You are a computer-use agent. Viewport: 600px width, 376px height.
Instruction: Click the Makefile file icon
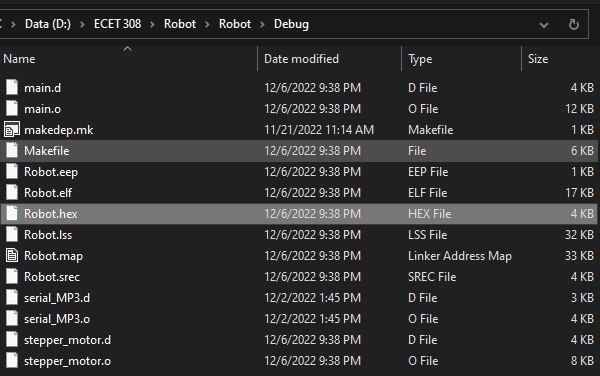(x=12, y=151)
